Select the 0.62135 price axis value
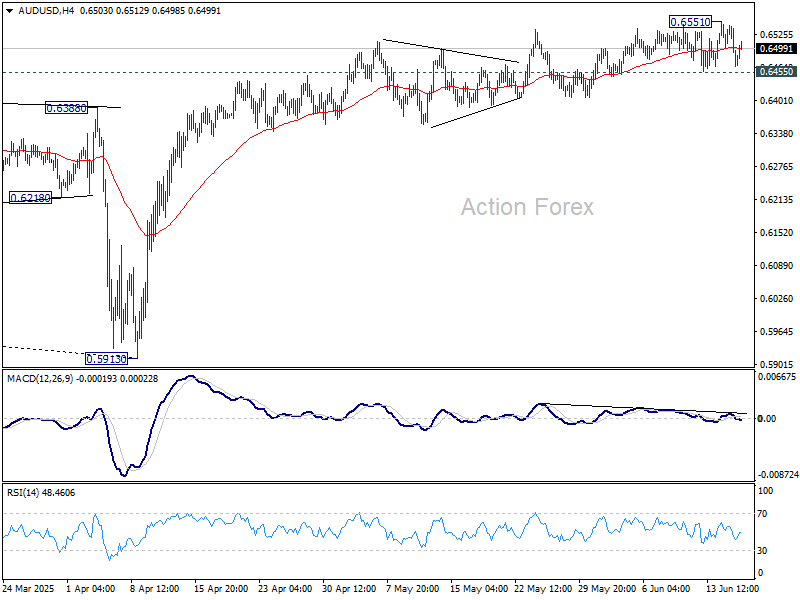 click(777, 199)
